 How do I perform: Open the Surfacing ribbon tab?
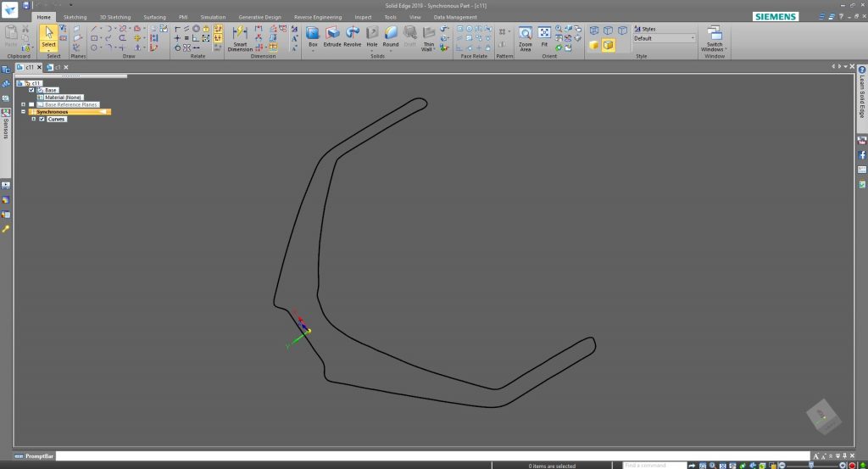(154, 17)
